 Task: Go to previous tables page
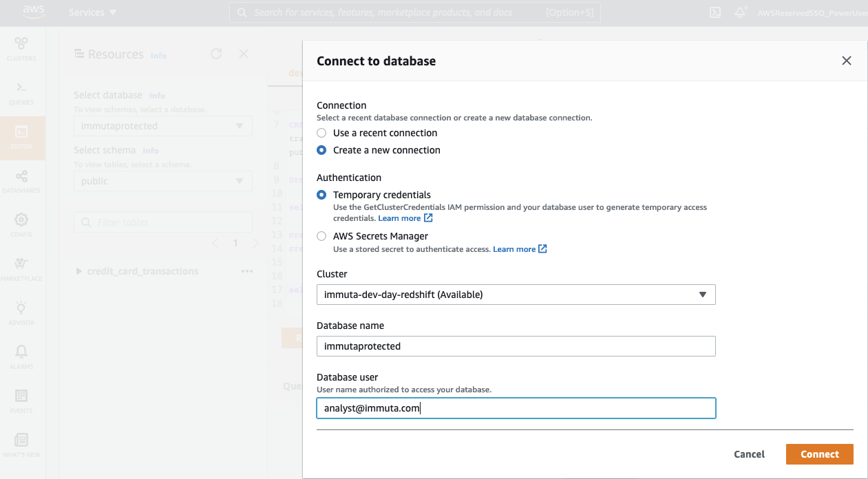coord(215,243)
